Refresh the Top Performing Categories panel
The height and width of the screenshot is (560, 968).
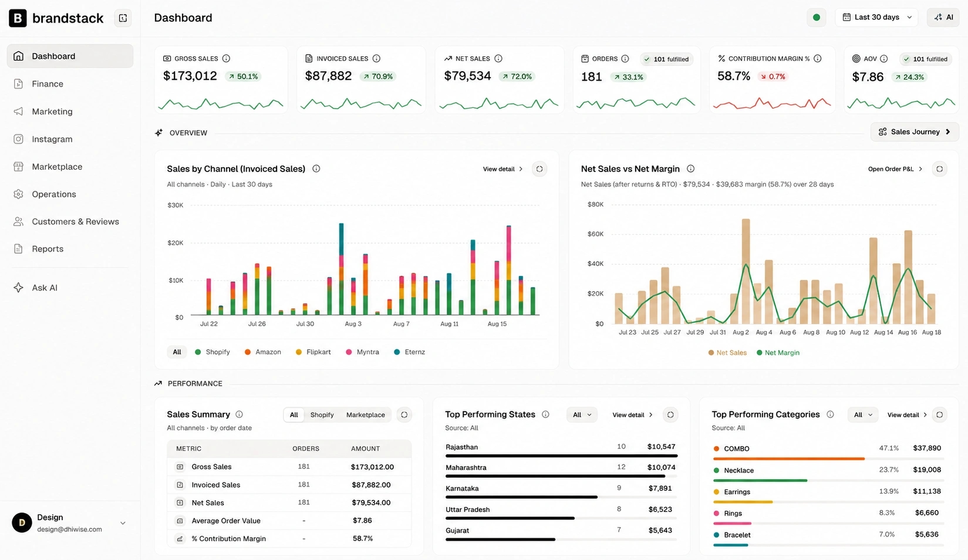(939, 414)
